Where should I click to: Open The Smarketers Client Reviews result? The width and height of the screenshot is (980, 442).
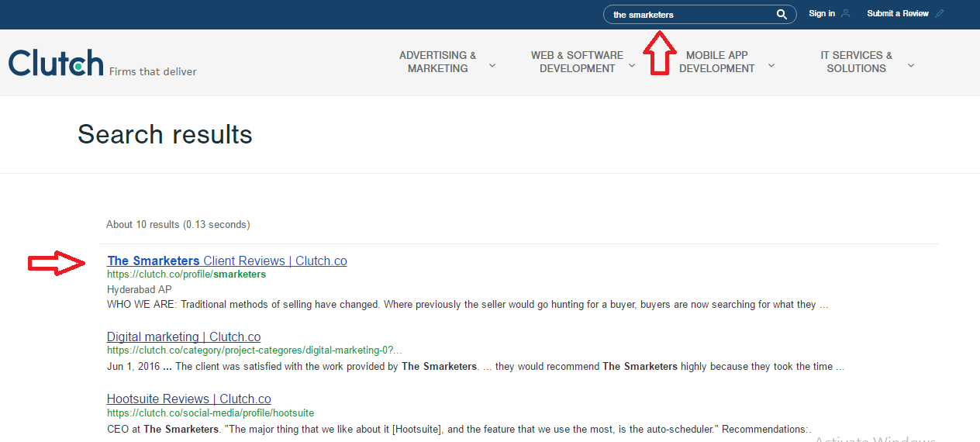tap(227, 261)
